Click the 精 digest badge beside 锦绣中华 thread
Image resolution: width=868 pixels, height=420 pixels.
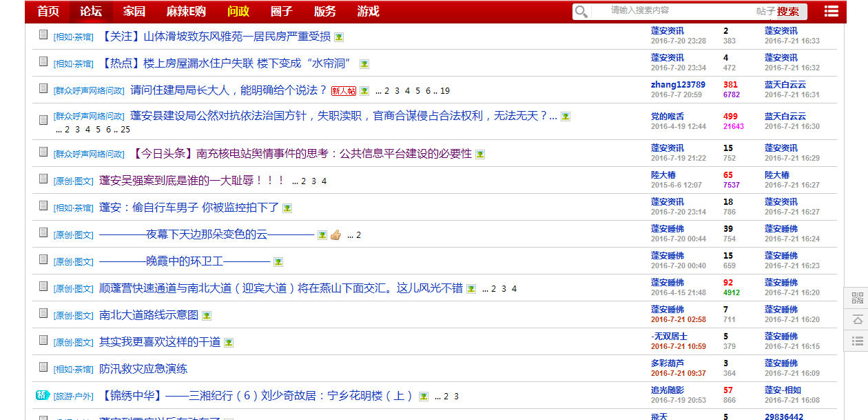(x=43, y=395)
